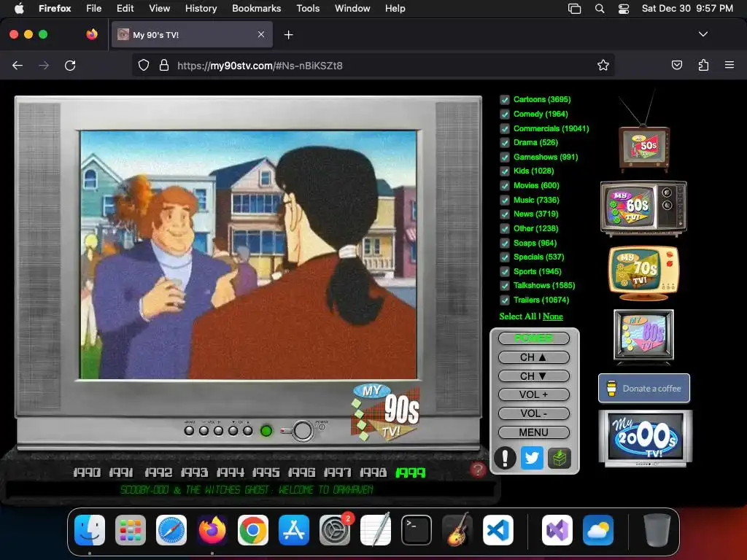The height and width of the screenshot is (560, 747).
Task: Click the Select All link
Action: click(517, 316)
